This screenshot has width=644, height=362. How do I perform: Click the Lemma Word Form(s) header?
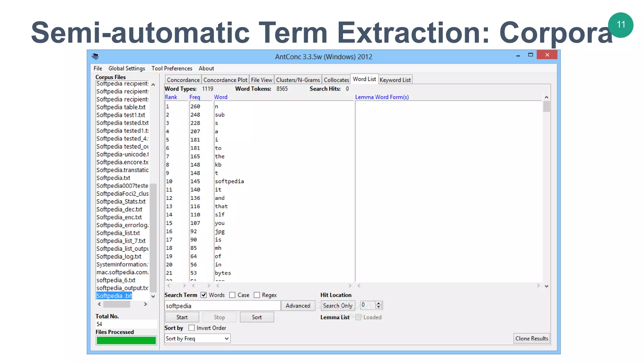click(382, 97)
